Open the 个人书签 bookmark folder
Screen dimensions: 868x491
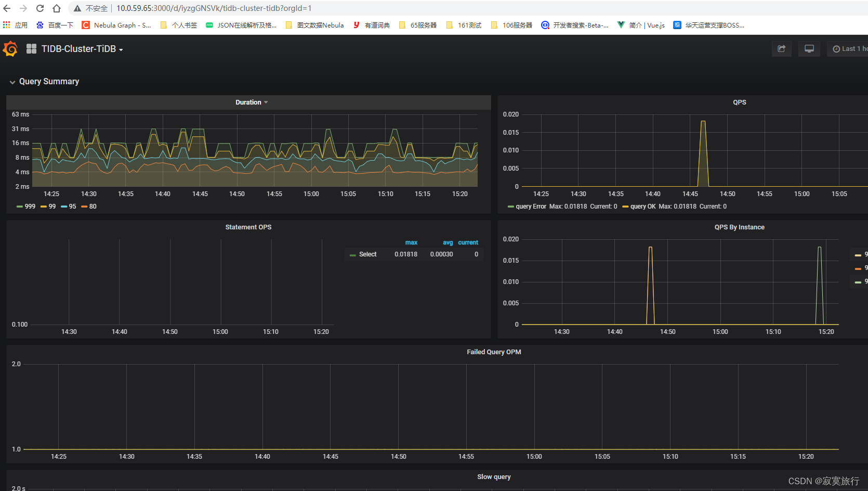pyautogui.click(x=179, y=25)
